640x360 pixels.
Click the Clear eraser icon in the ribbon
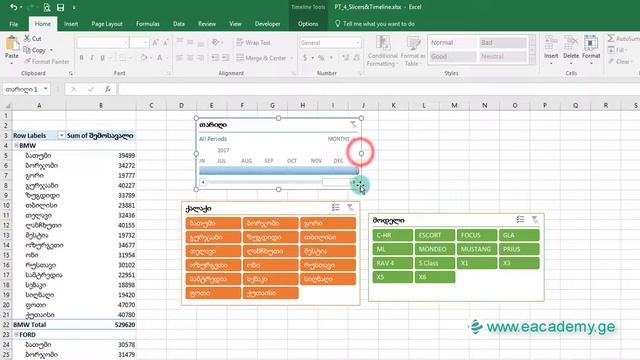(611, 62)
